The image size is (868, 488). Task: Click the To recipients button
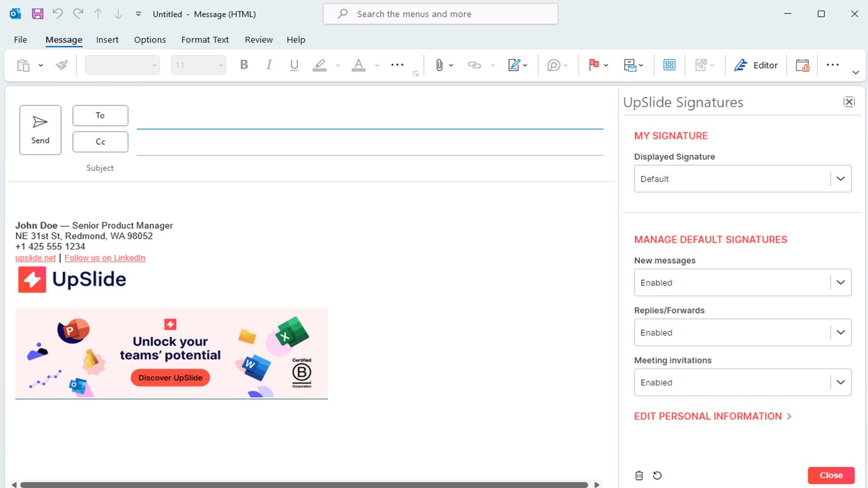(x=100, y=116)
